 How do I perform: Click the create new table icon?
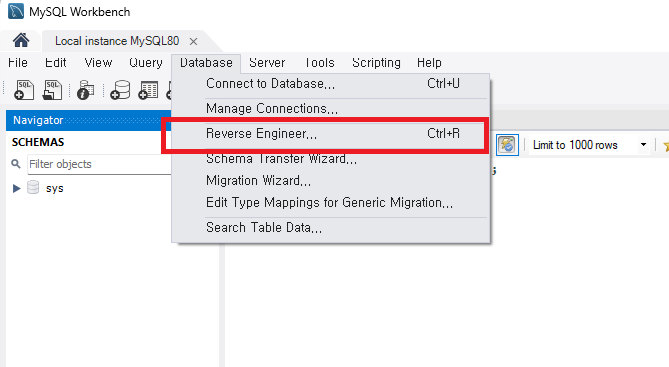pos(148,90)
